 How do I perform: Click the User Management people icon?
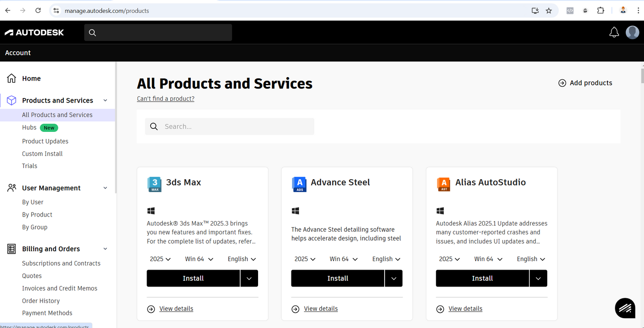pos(12,188)
